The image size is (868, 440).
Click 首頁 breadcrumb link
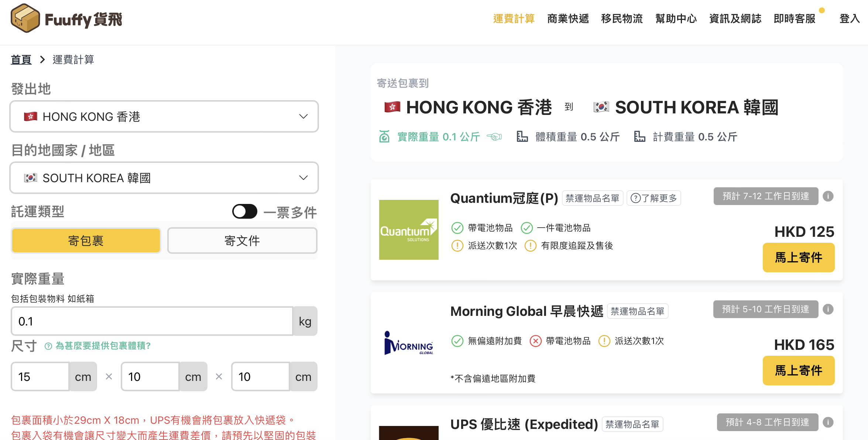click(x=21, y=59)
